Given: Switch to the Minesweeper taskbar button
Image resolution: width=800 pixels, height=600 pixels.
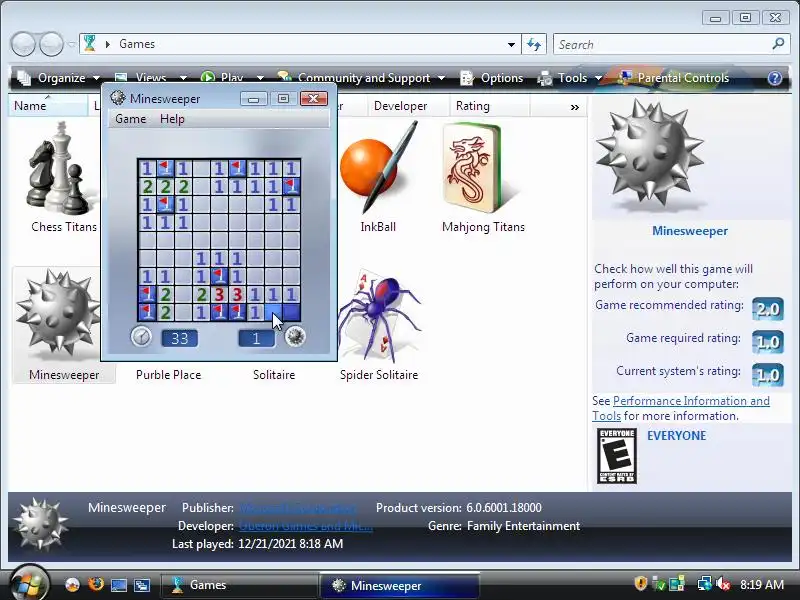Looking at the screenshot, I should coord(399,585).
